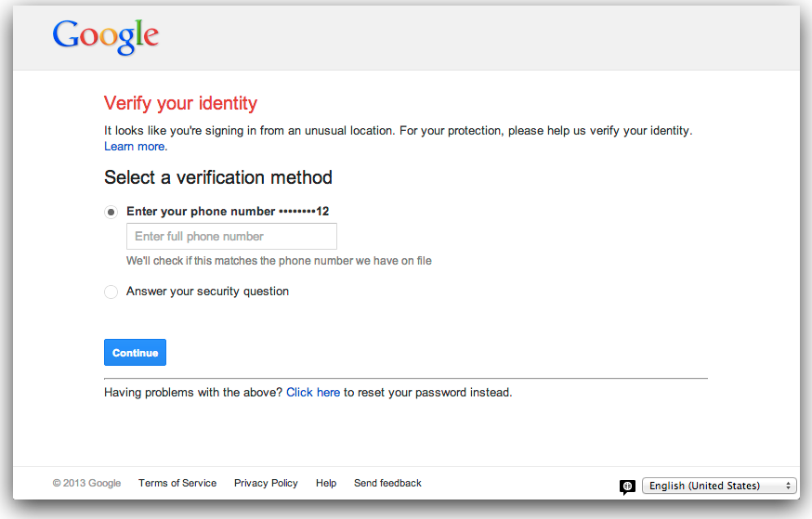
Task: Click the © 2013 Google footer text
Action: (x=86, y=483)
